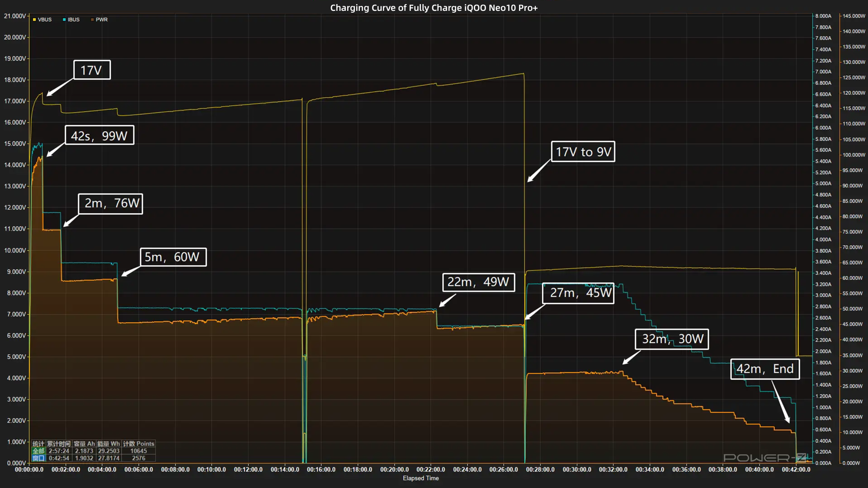
Task: Click the '15.000V' voltage axis label
Action: [15, 144]
